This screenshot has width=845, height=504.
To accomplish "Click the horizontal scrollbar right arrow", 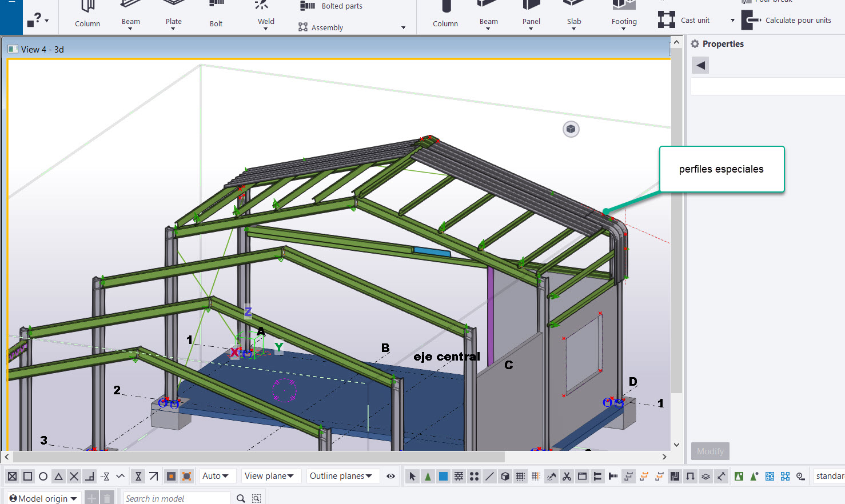I will point(664,457).
